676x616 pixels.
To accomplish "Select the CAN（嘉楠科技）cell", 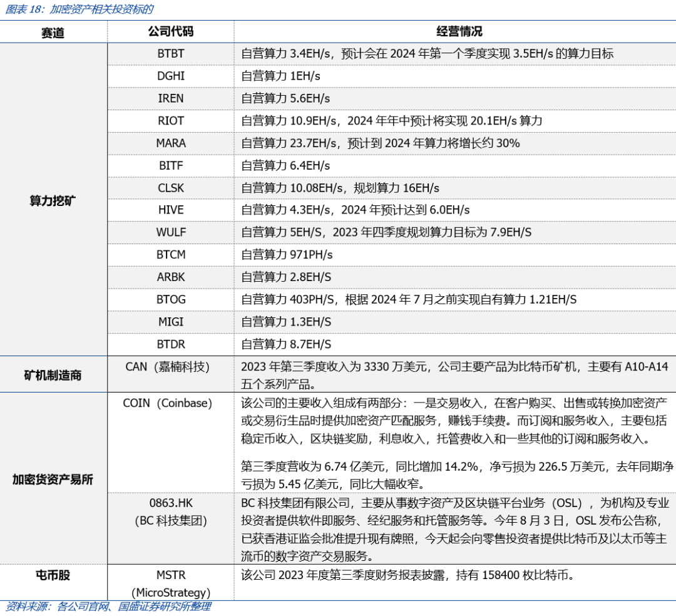I will (x=167, y=367).
